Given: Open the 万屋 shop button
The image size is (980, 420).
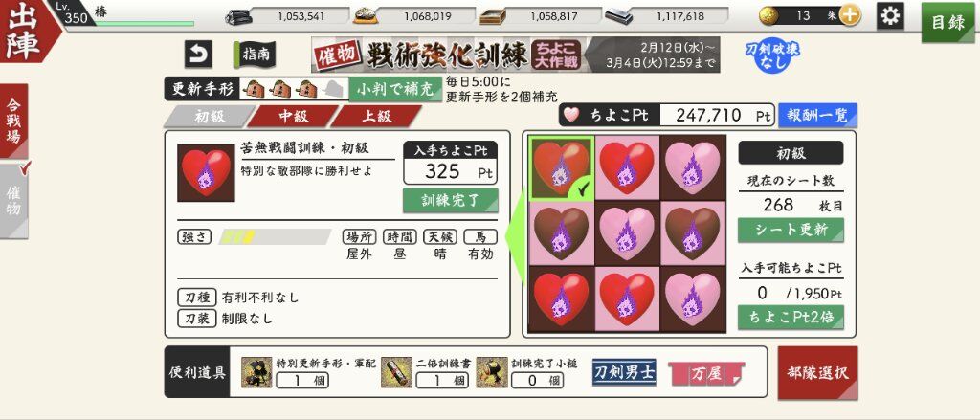Looking at the screenshot, I should (x=706, y=373).
